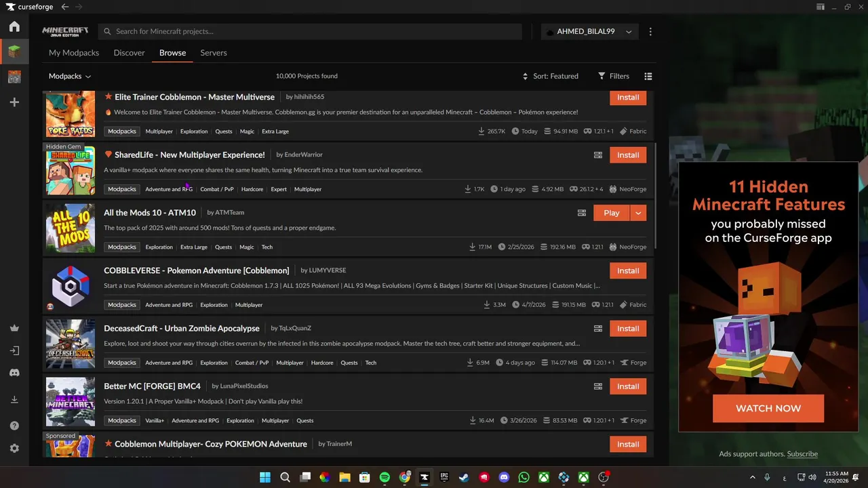
Task: Open SharedLife - New Multiplayer Experience title
Action: pyautogui.click(x=190, y=155)
